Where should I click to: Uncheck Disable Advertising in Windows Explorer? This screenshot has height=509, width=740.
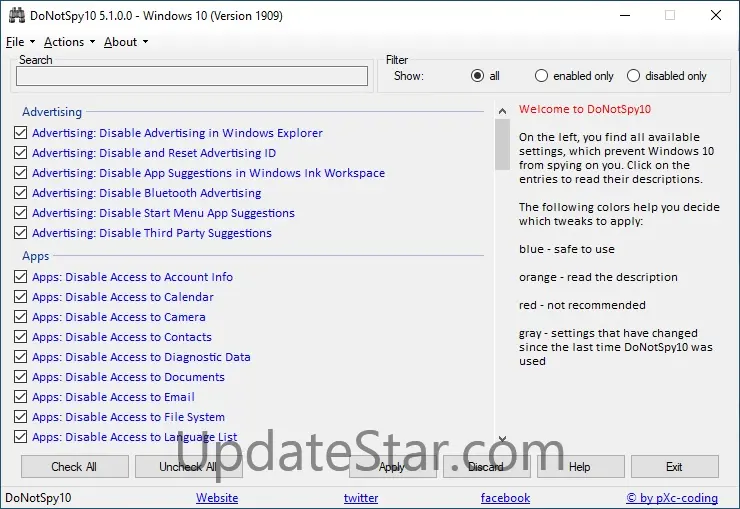(20, 133)
